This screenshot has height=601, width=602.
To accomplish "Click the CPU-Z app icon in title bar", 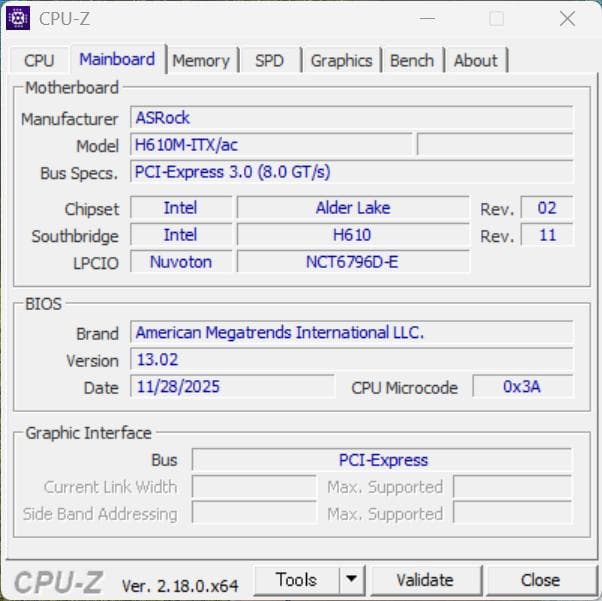I will [18, 18].
